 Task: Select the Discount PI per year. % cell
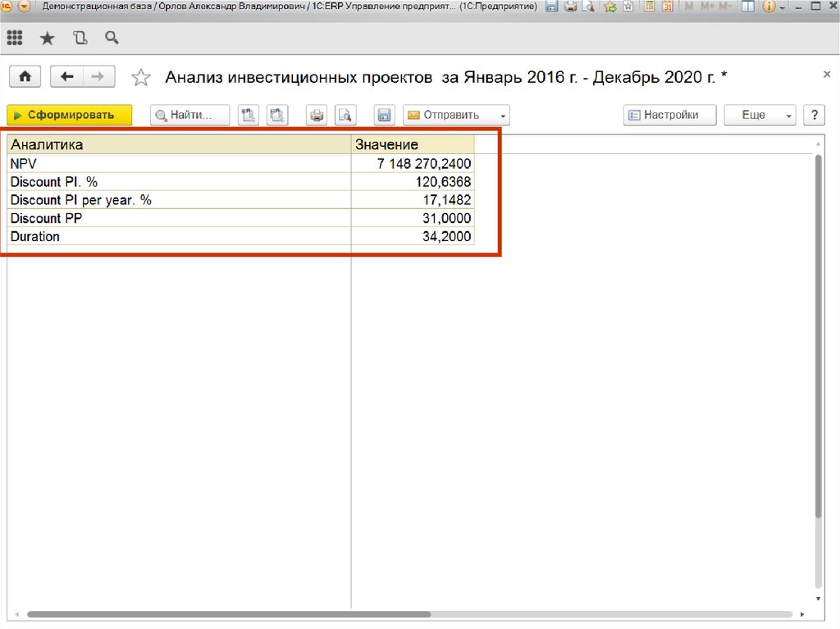179,200
